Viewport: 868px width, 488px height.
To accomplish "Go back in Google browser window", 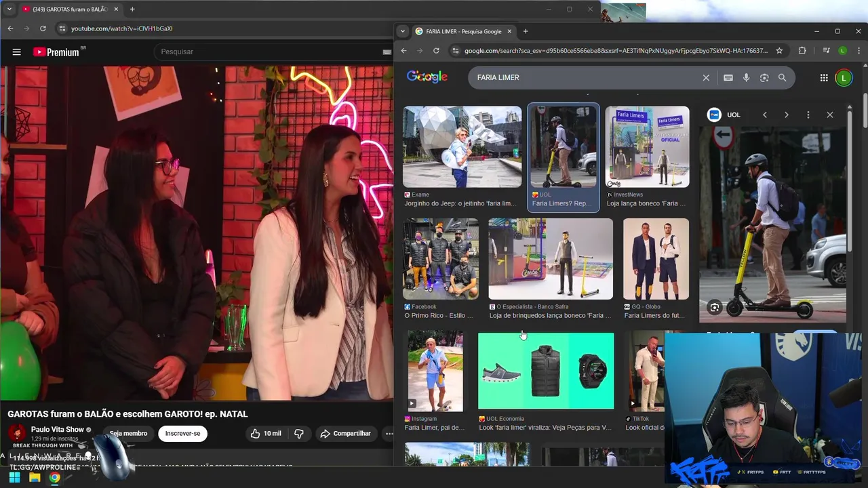I will (x=403, y=51).
